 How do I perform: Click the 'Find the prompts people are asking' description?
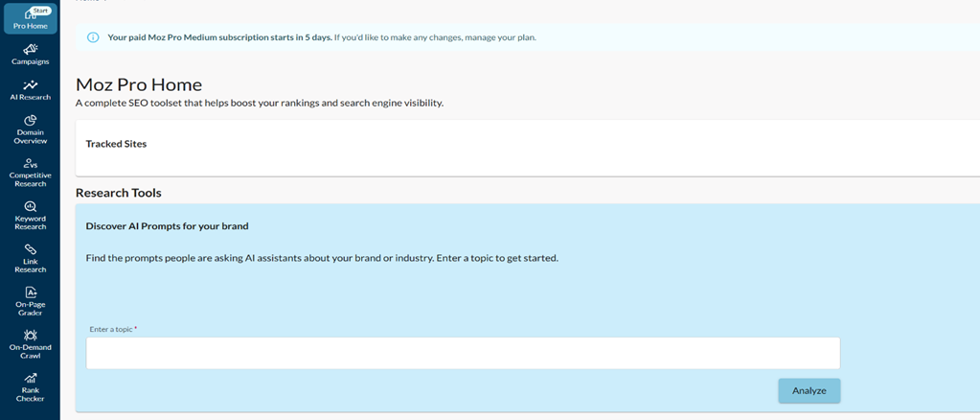coord(321,258)
